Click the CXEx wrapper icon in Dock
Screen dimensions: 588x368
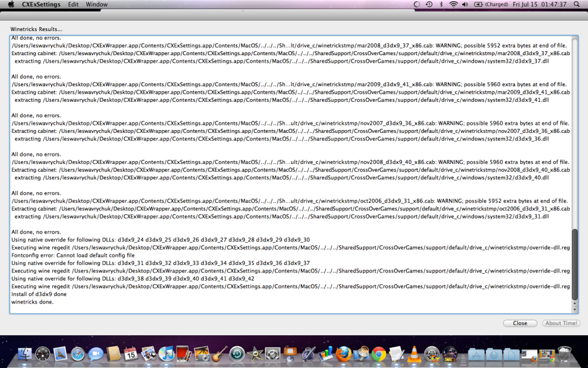[x=432, y=354]
